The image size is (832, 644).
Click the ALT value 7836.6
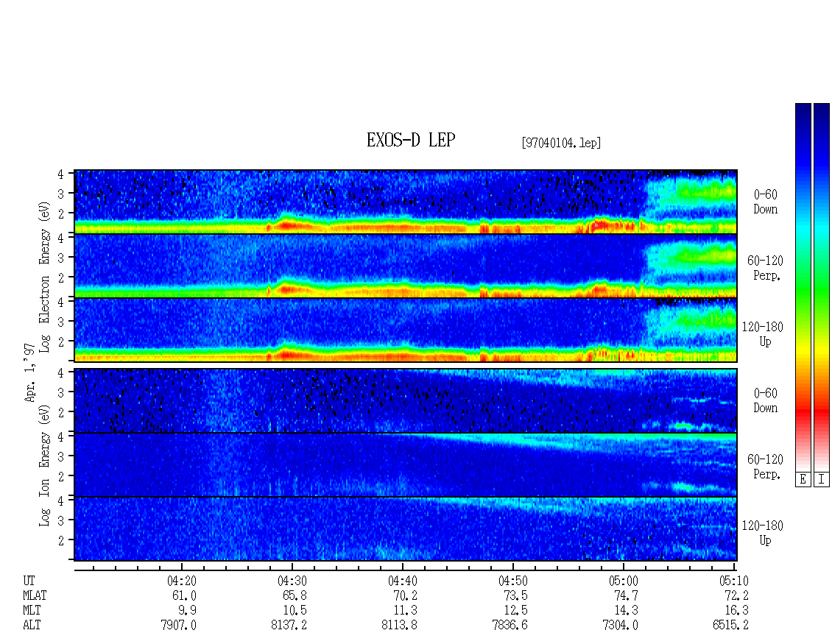click(510, 625)
